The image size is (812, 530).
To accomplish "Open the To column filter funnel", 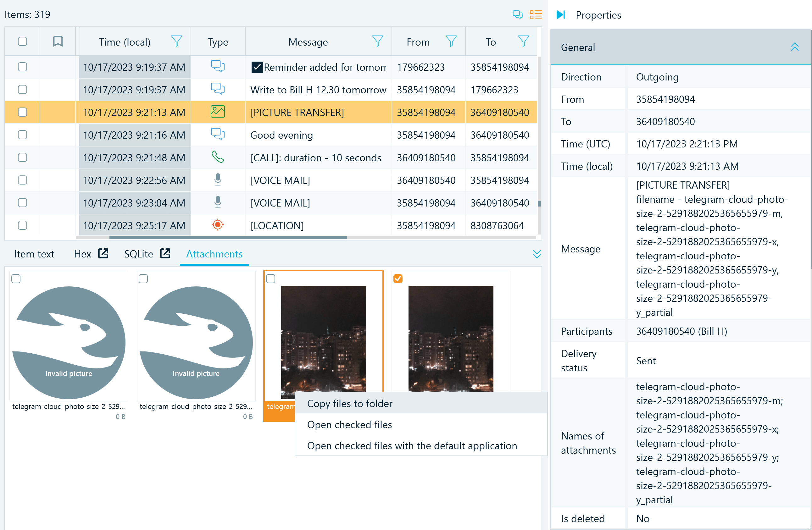I will tap(523, 41).
